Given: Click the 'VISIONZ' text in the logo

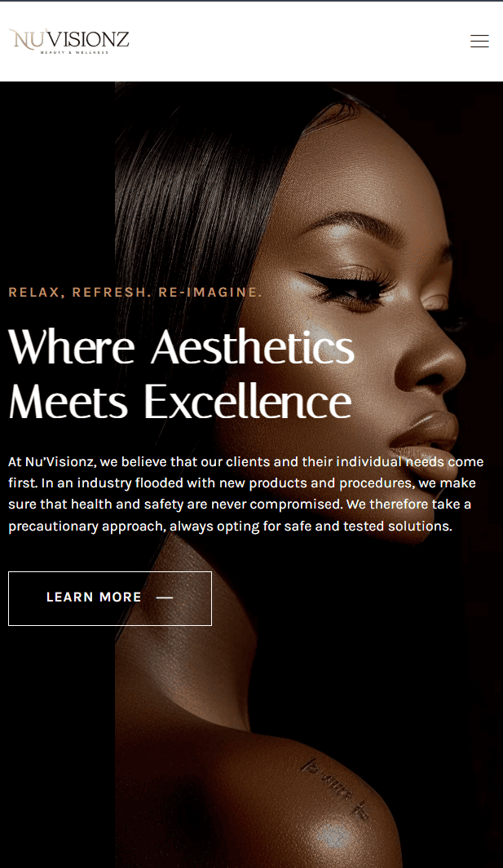Looking at the screenshot, I should pos(89,39).
